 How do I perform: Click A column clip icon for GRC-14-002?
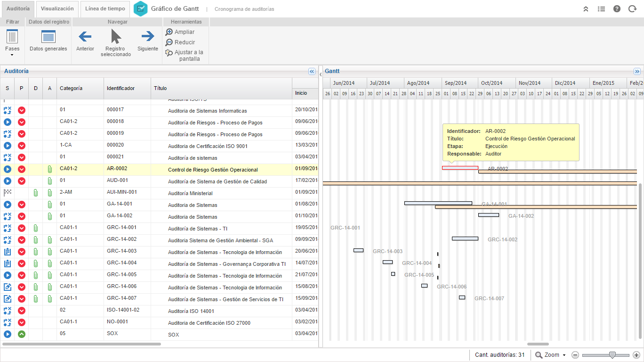[x=49, y=240]
